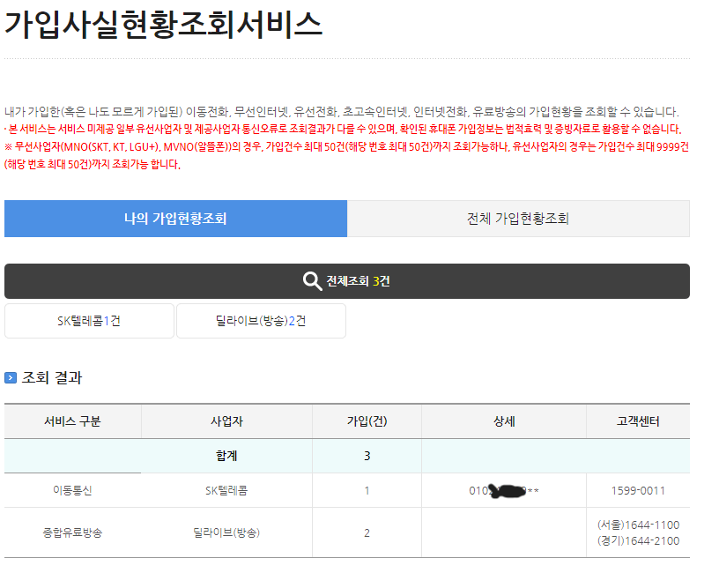Click the 가입(건) column header
This screenshot has width=719, height=588.
[367, 421]
